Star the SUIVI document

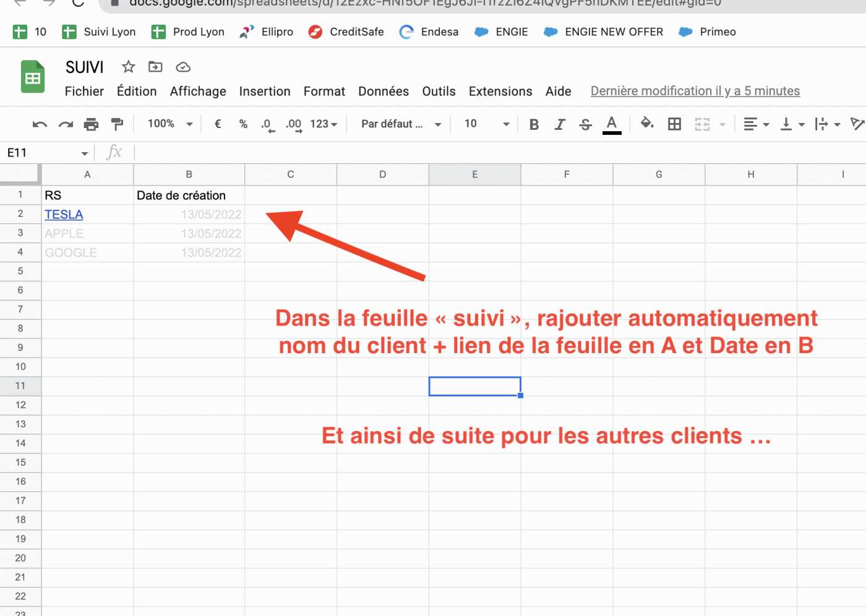(x=128, y=67)
